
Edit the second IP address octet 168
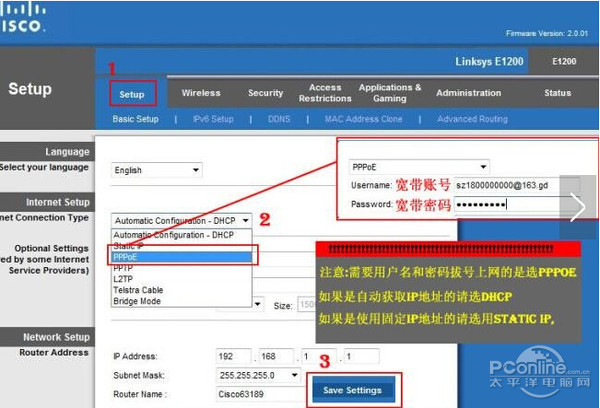tap(276, 356)
